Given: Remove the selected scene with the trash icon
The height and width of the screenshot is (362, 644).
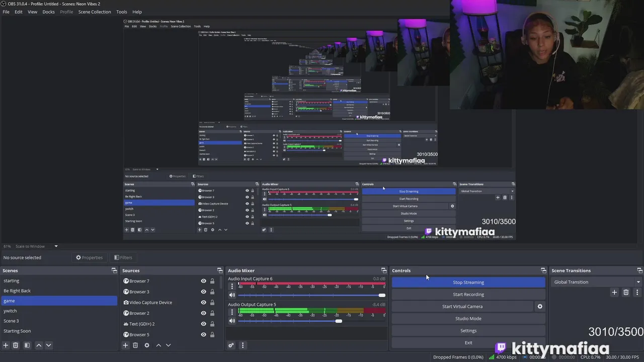Looking at the screenshot, I should pyautogui.click(x=16, y=345).
